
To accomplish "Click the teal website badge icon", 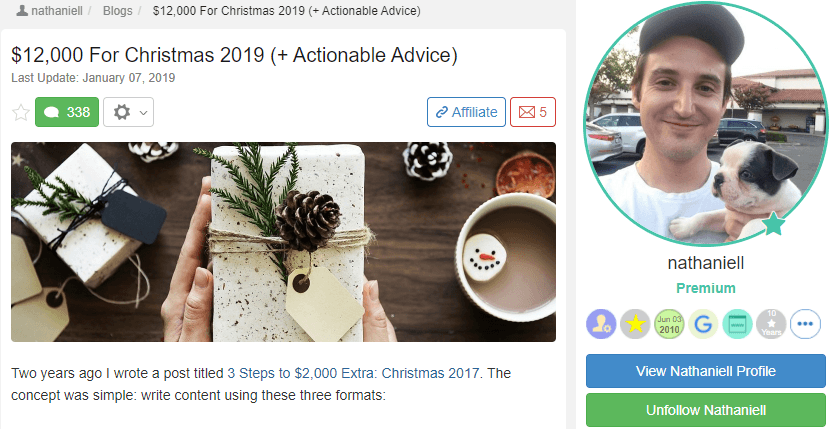I will point(738,324).
